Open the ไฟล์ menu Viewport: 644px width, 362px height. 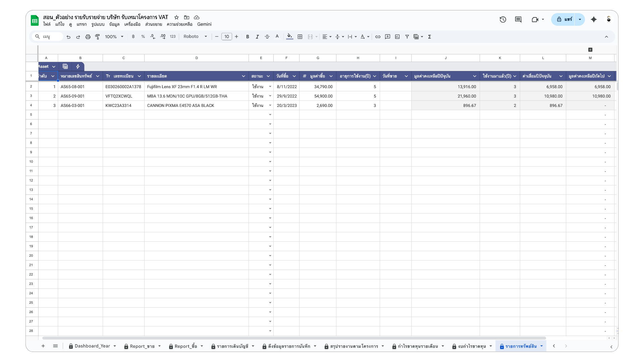coord(47,24)
